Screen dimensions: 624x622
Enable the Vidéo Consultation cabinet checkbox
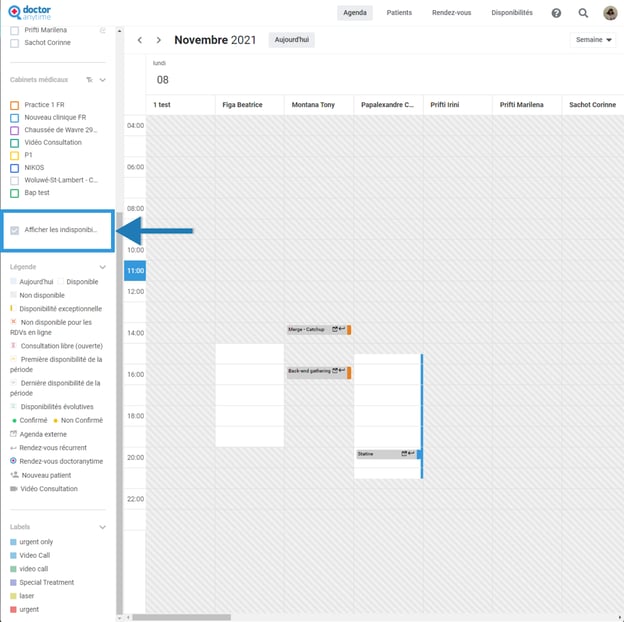(x=14, y=143)
